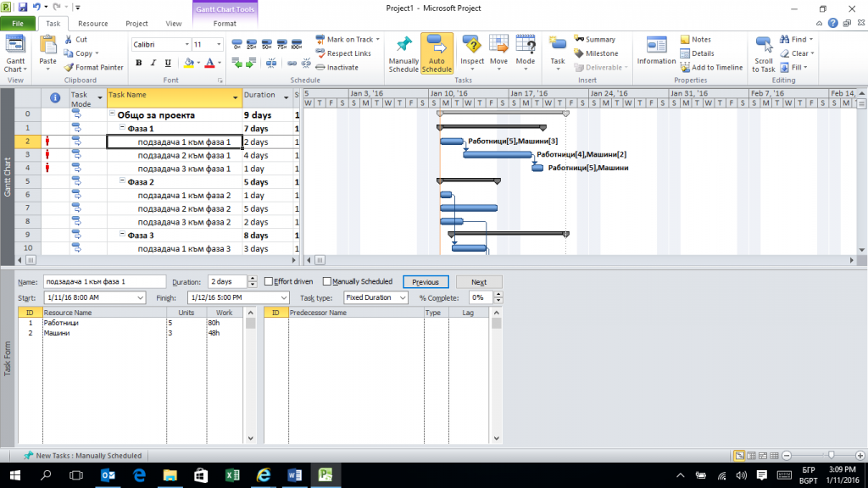Switch to the View ribbon tab
This screenshot has width=868, height=488.
173,24
